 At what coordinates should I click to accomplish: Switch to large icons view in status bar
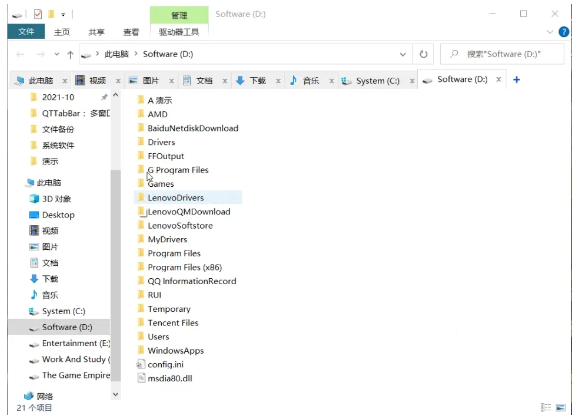click(x=561, y=407)
